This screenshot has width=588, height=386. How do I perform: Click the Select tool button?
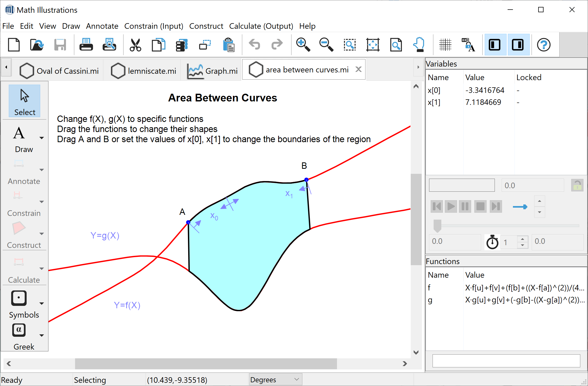[24, 101]
